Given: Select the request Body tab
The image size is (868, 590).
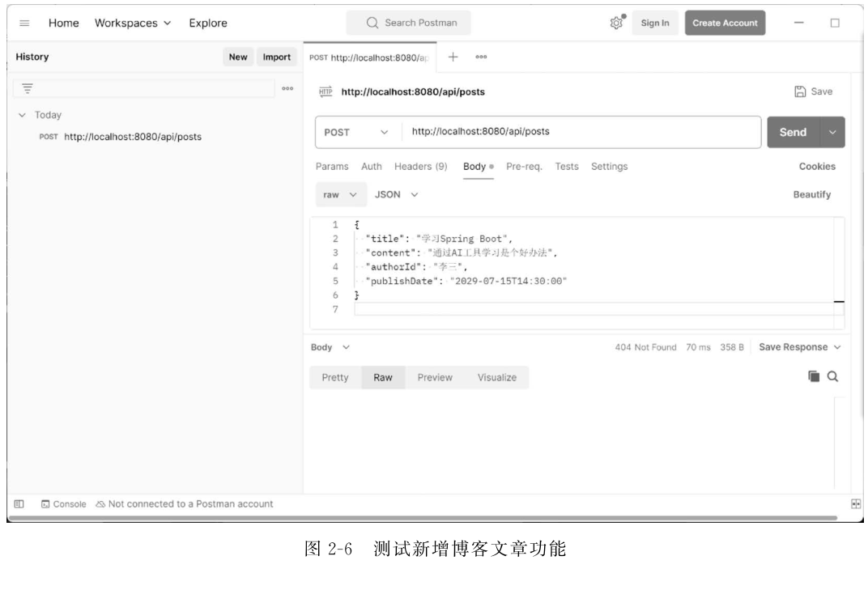Looking at the screenshot, I should [479, 167].
